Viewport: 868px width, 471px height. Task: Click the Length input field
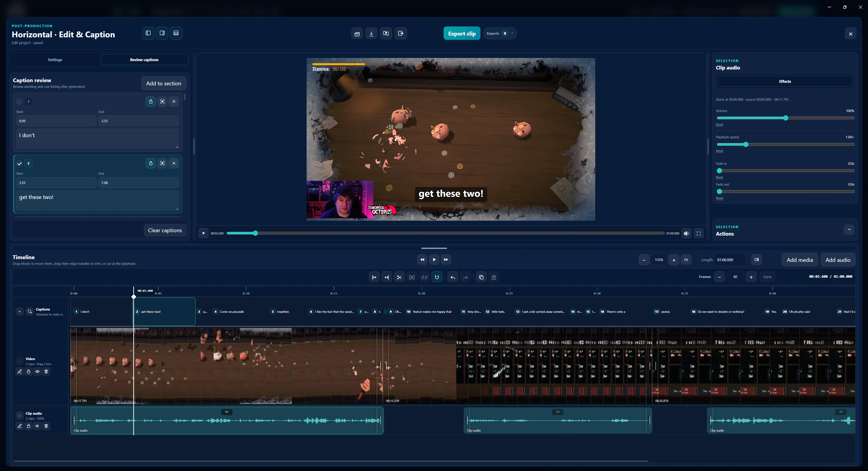pyautogui.click(x=730, y=260)
